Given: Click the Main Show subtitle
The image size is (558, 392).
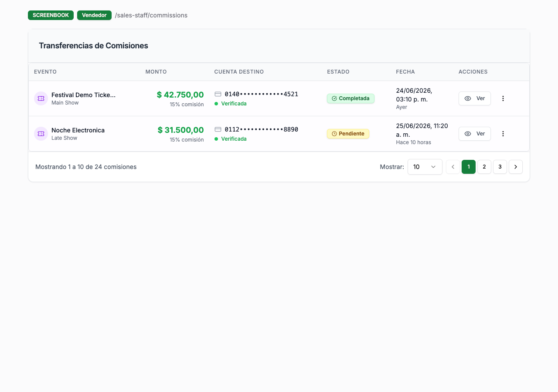Looking at the screenshot, I should click(65, 103).
